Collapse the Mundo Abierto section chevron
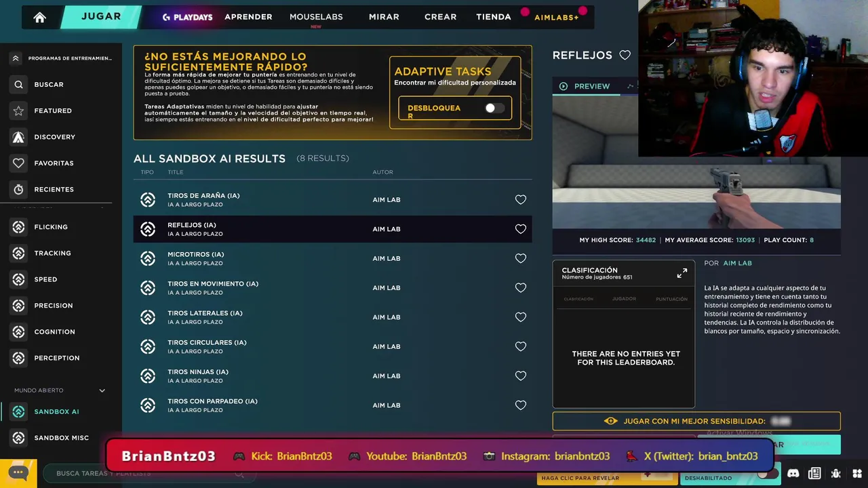This screenshot has height=488, width=868. tap(102, 390)
